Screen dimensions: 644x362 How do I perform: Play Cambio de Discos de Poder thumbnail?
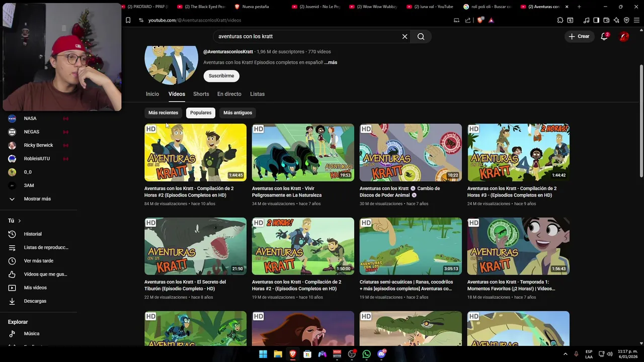click(x=411, y=152)
